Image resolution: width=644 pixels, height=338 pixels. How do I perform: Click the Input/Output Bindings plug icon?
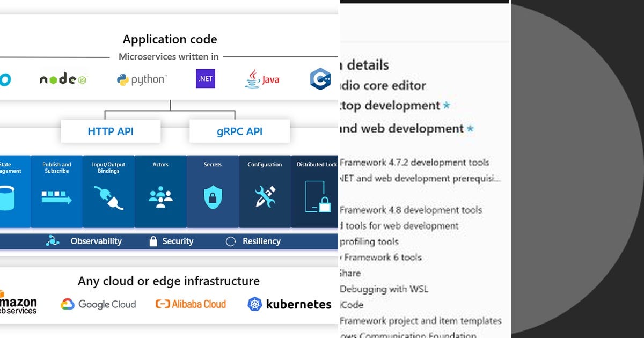click(108, 197)
